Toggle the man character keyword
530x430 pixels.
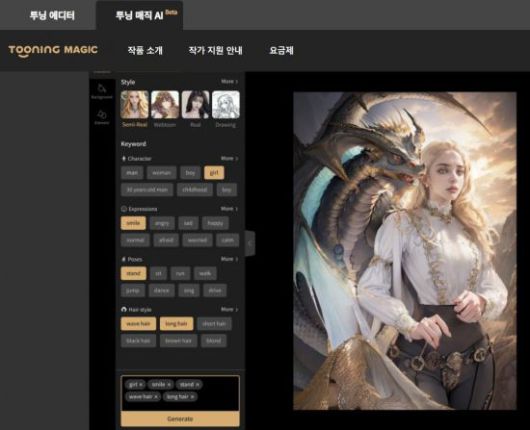[x=132, y=173]
